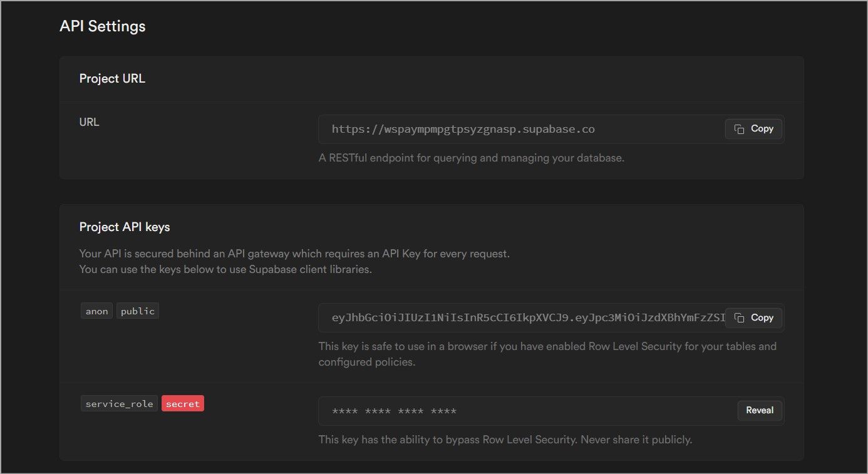The image size is (868, 474).
Task: Click the Project URL section heading
Action: click(x=112, y=79)
